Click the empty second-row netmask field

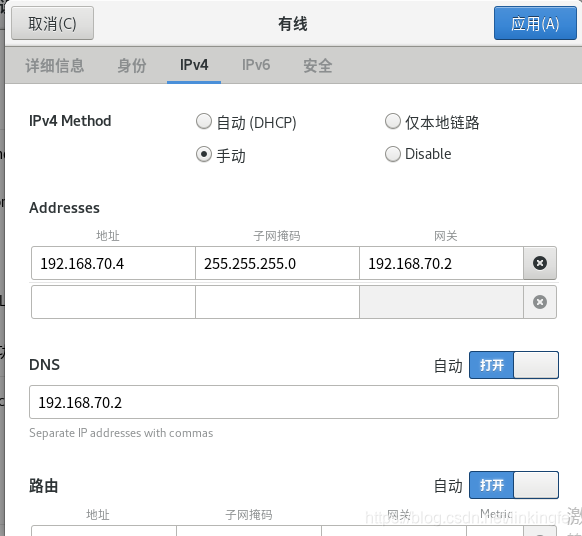(x=277, y=302)
